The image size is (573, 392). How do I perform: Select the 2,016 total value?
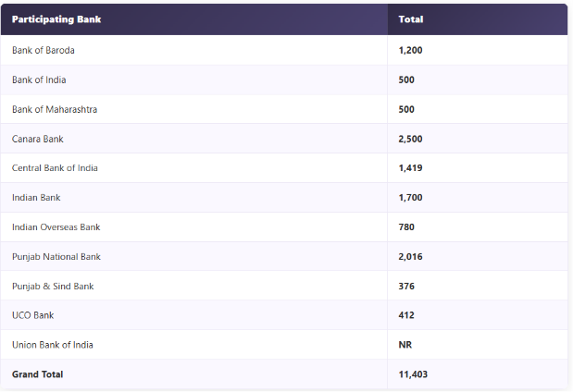pos(410,257)
